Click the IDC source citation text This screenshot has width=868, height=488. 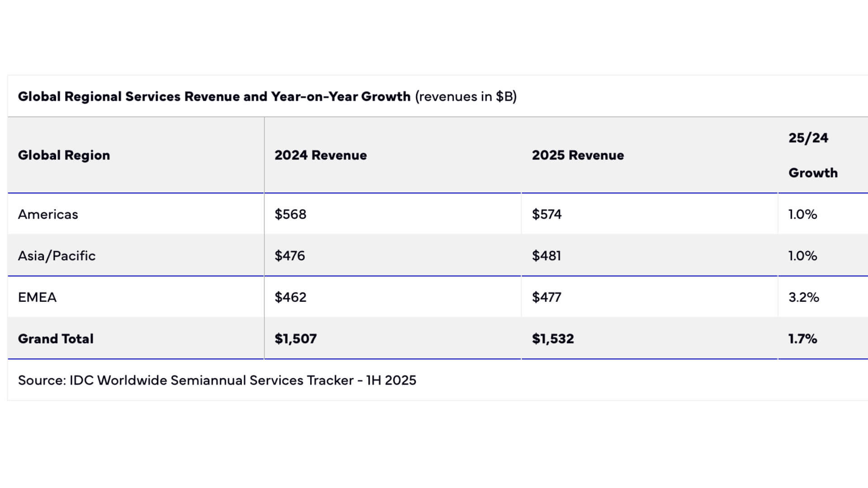click(x=217, y=380)
